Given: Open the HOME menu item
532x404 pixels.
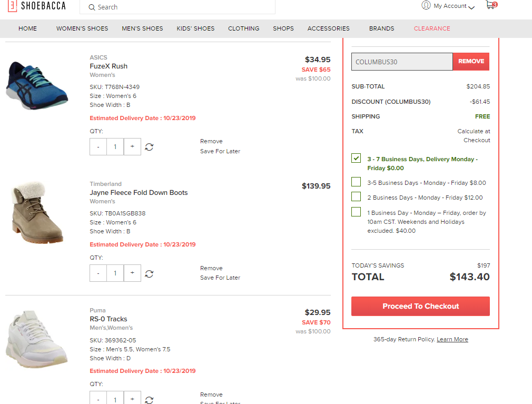Looking at the screenshot, I should pos(27,28).
